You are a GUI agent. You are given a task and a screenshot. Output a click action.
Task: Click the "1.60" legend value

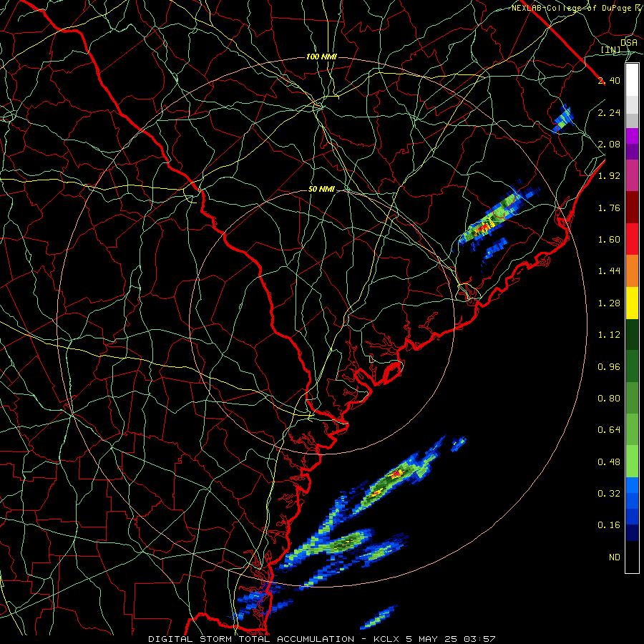609,240
